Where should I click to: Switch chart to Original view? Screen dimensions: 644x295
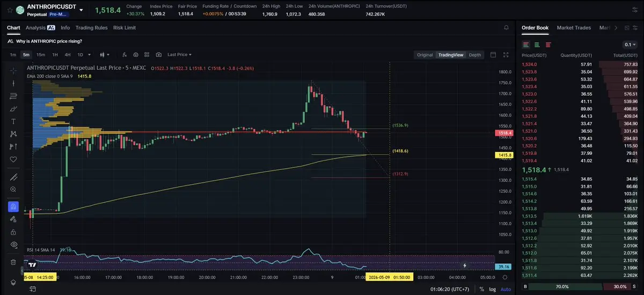(x=425, y=55)
